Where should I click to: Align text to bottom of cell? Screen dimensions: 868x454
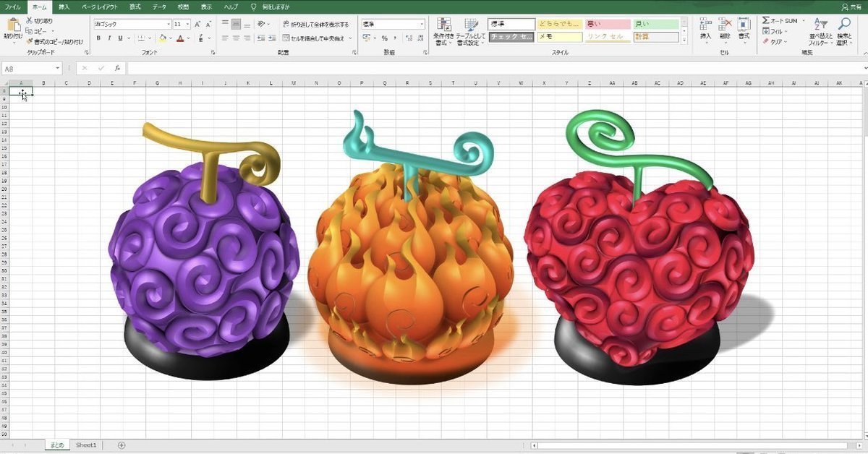[x=247, y=24]
